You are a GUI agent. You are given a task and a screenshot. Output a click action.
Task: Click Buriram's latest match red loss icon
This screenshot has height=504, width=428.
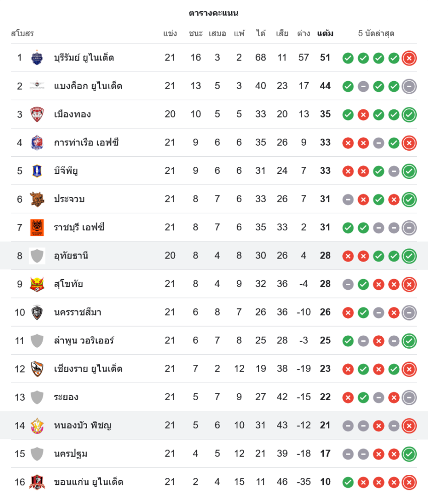pyautogui.click(x=409, y=58)
